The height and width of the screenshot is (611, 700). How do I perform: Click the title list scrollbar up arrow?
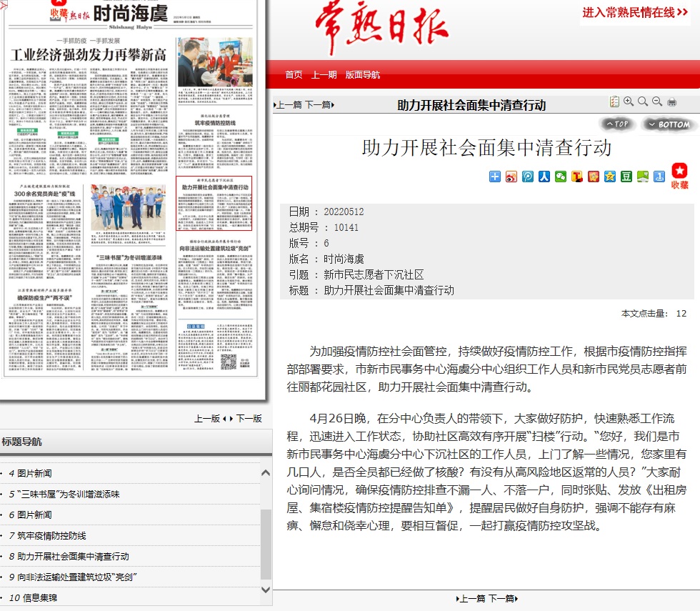[266, 472]
